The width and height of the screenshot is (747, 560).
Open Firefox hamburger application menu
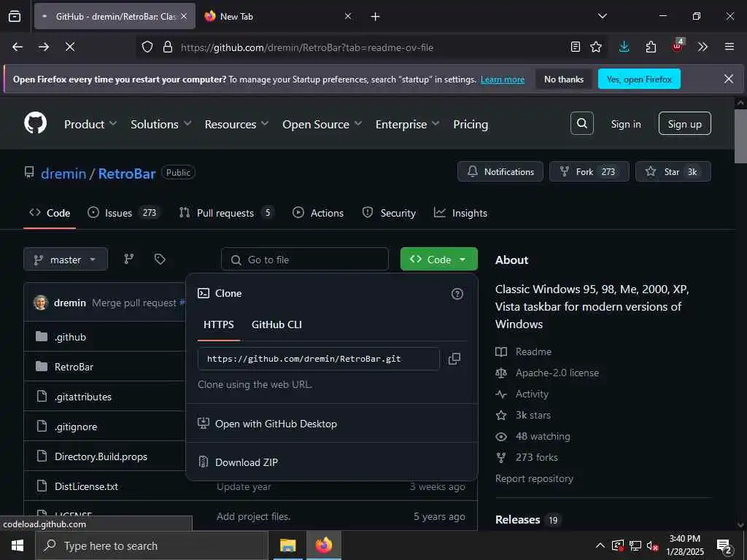point(729,47)
